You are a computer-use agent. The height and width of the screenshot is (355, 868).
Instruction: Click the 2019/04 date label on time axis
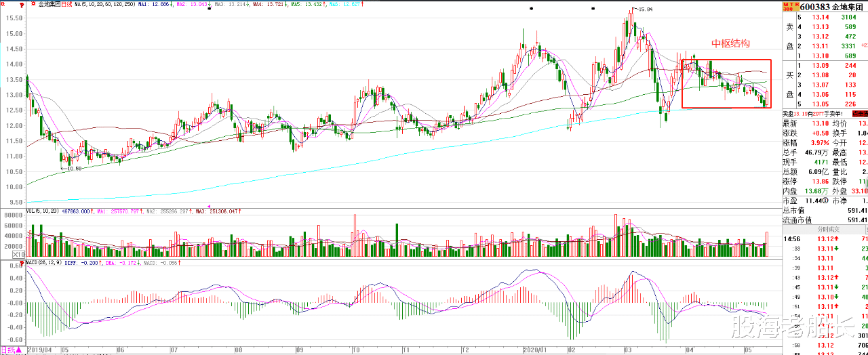pos(41,350)
